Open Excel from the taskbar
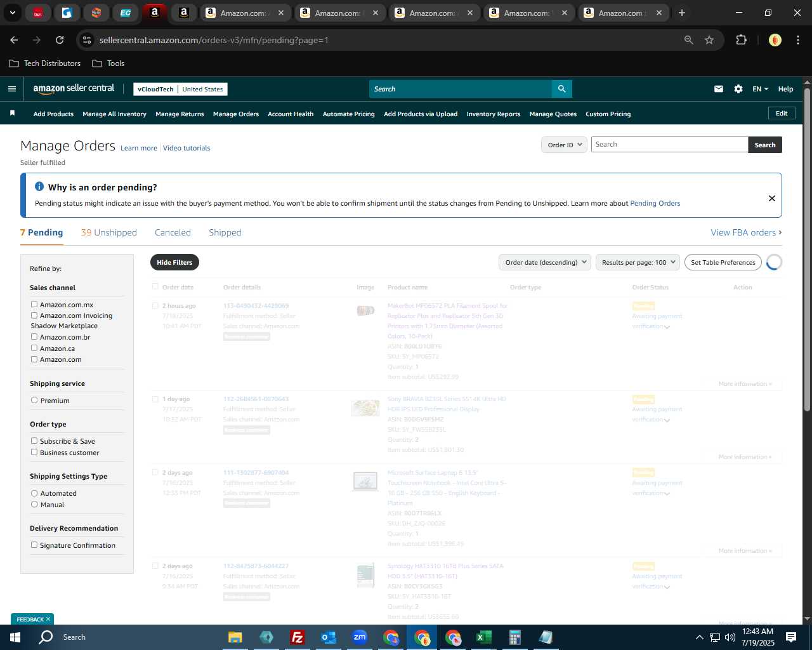The width and height of the screenshot is (812, 650). click(x=484, y=637)
